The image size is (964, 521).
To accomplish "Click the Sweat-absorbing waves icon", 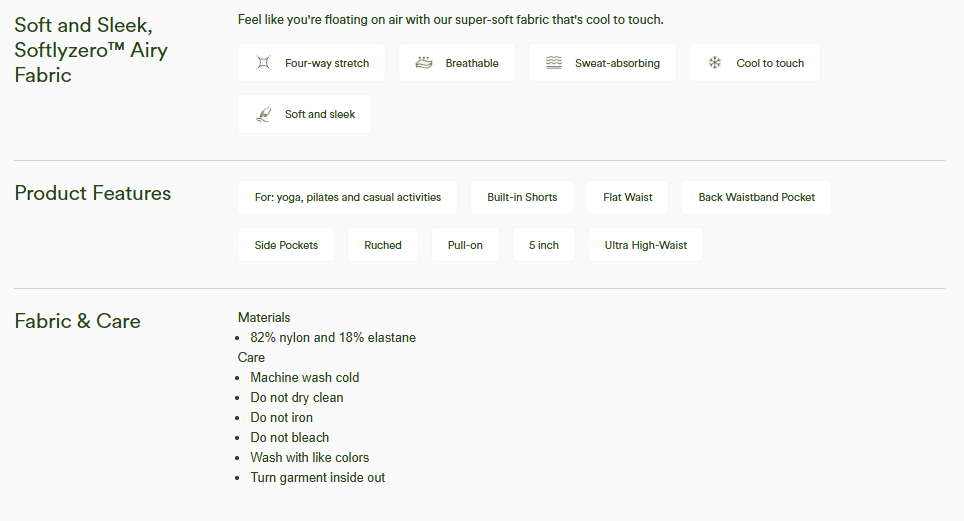I will point(554,63).
